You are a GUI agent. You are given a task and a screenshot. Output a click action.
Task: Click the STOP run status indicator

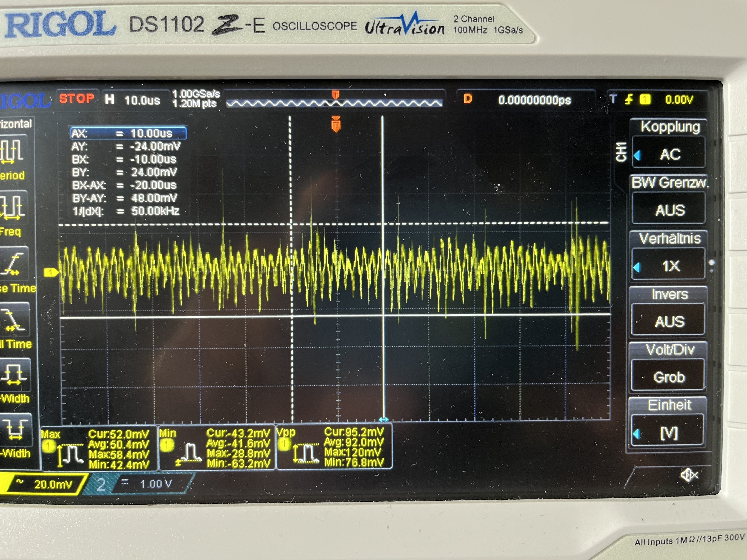point(77,99)
